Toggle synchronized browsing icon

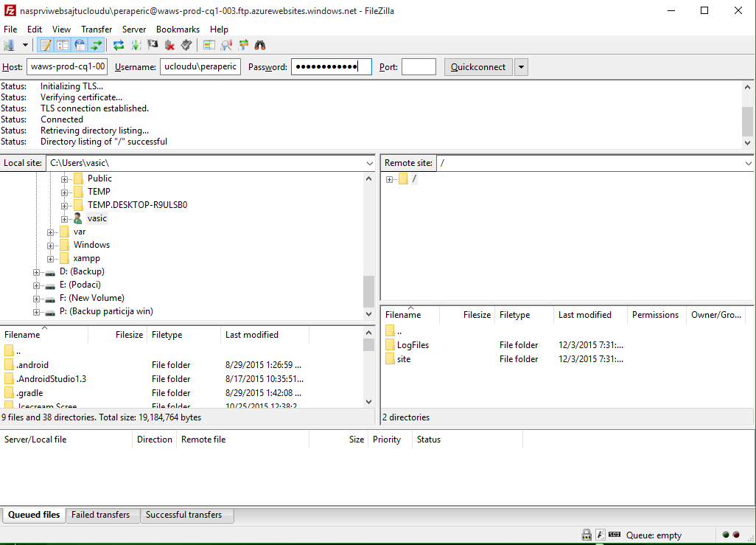(243, 46)
